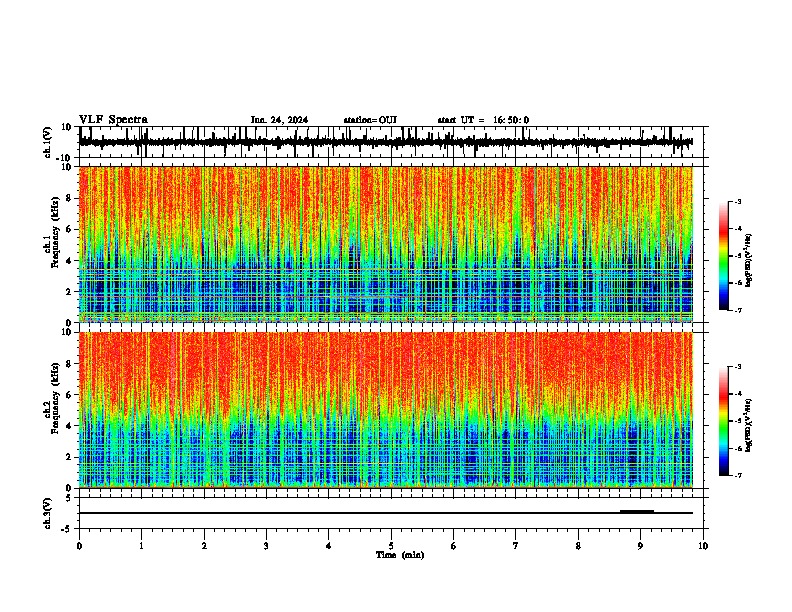Screen dimensions: 792x612
Task: Click the "-7" label below ch.2 color bar
Action: 738,475
